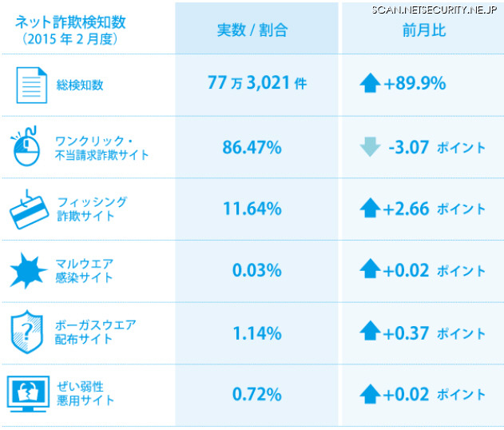Click the up arrow beside +0.37 ポイント

370,332
